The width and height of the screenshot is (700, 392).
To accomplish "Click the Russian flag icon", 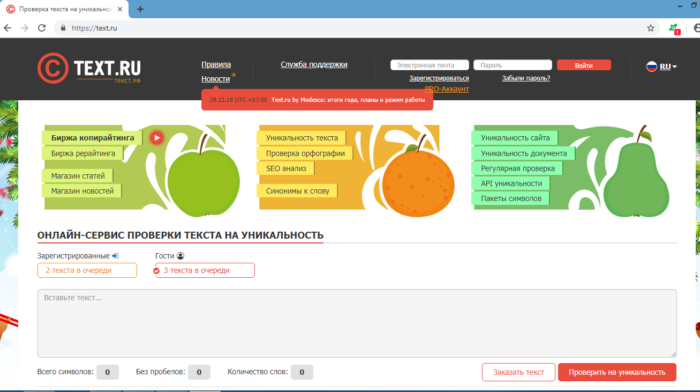I will (651, 67).
